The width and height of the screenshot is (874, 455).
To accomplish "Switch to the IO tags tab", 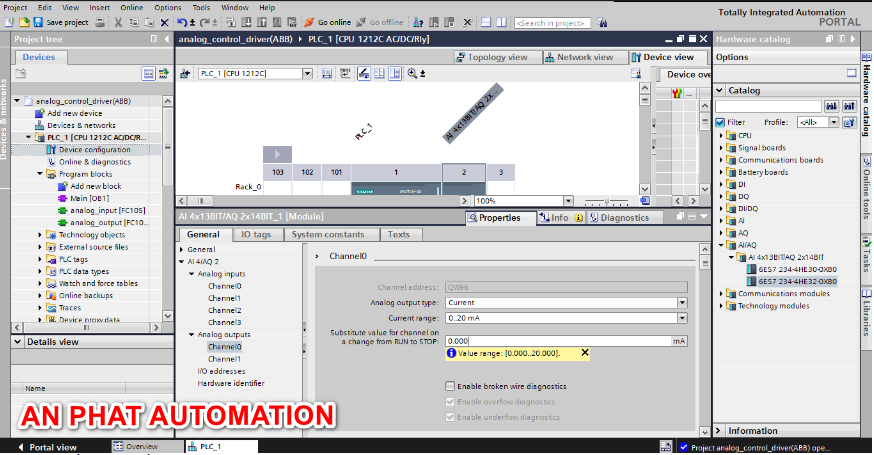I will 256,234.
